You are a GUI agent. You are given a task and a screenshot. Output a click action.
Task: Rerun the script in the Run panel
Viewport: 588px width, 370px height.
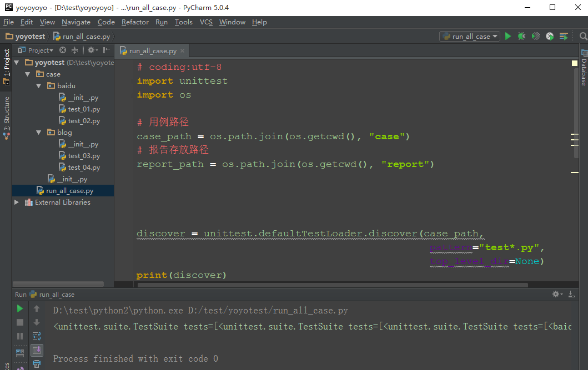tap(20, 308)
